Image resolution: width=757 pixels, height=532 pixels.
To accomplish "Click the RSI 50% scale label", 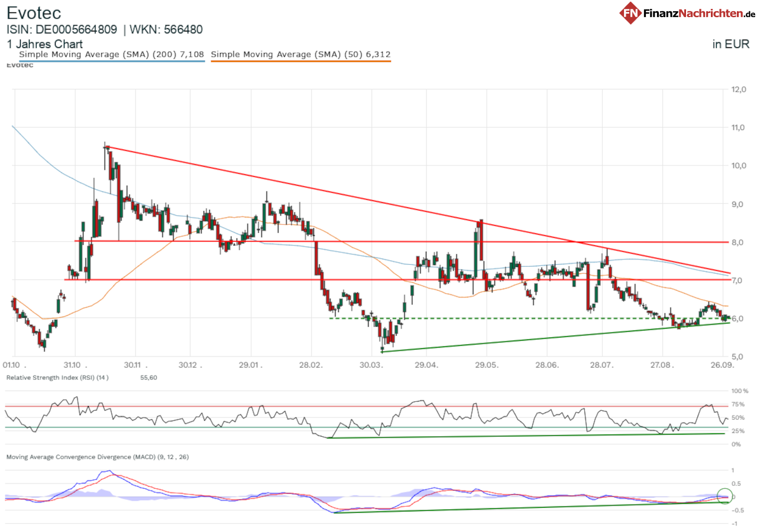I will click(738, 417).
